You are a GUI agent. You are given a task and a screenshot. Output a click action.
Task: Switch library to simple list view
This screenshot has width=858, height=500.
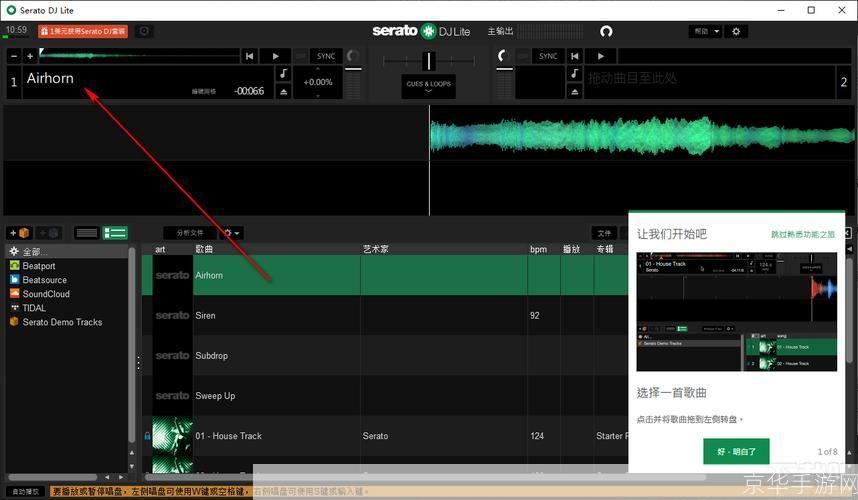(x=86, y=233)
